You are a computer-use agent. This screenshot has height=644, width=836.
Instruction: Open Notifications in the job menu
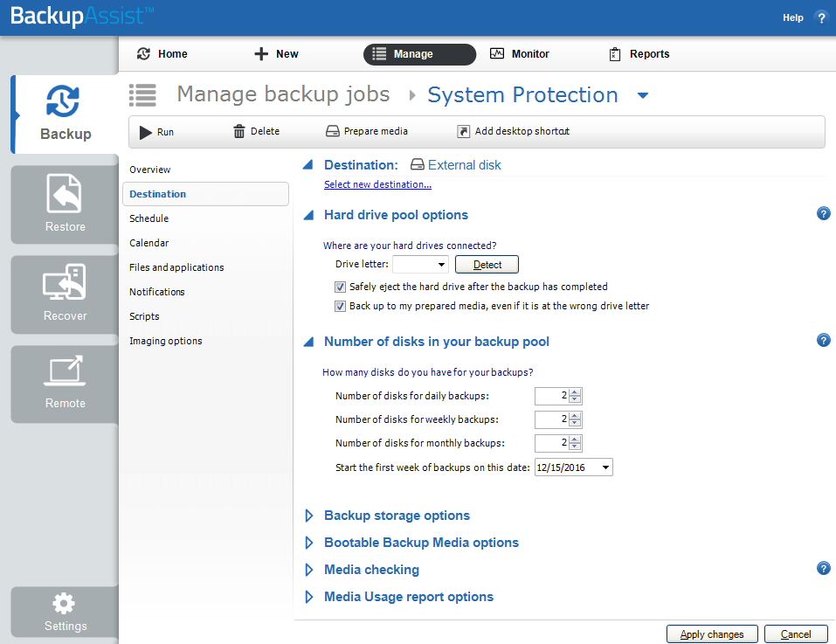click(x=156, y=292)
